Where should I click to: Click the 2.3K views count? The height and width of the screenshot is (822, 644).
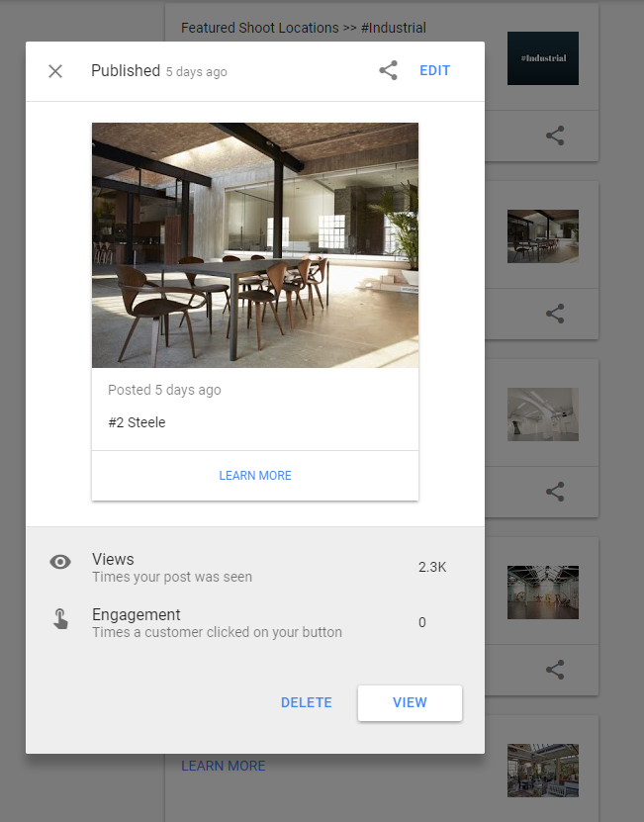pos(432,567)
